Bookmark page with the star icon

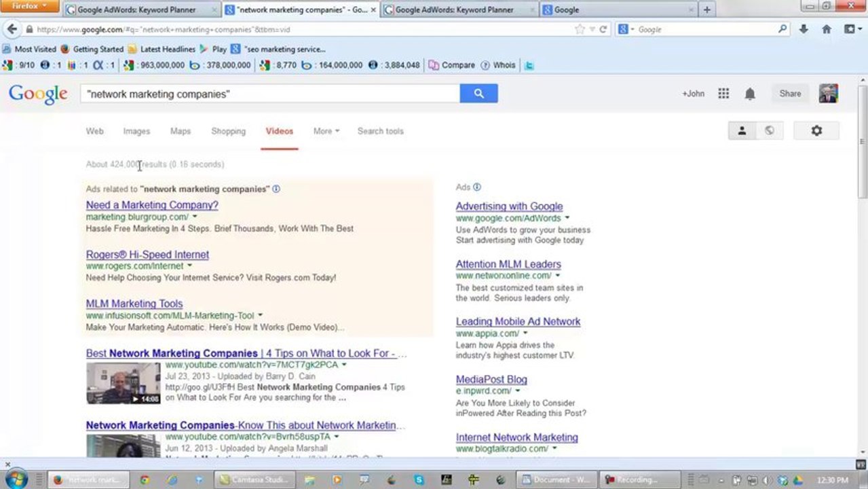tap(580, 29)
